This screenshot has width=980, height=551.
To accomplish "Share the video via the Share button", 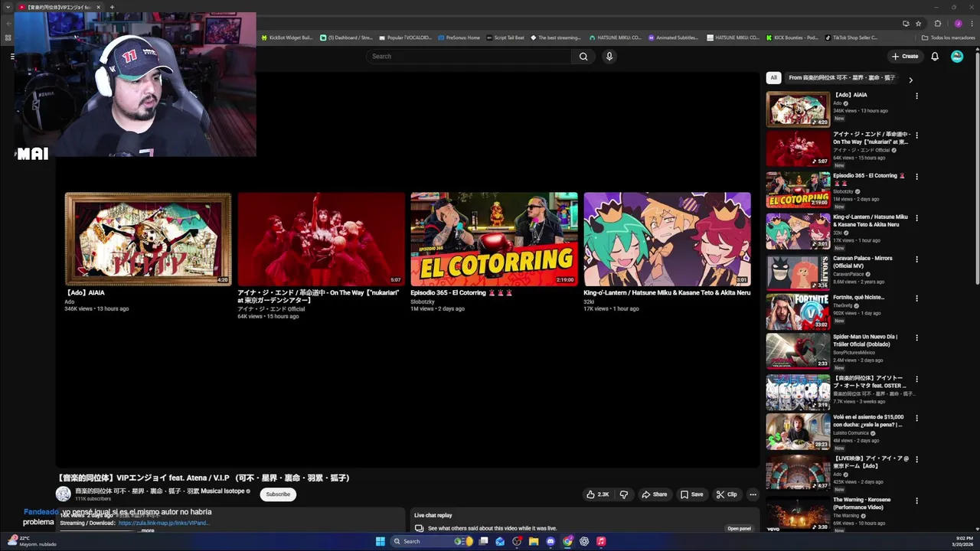I will click(x=655, y=494).
